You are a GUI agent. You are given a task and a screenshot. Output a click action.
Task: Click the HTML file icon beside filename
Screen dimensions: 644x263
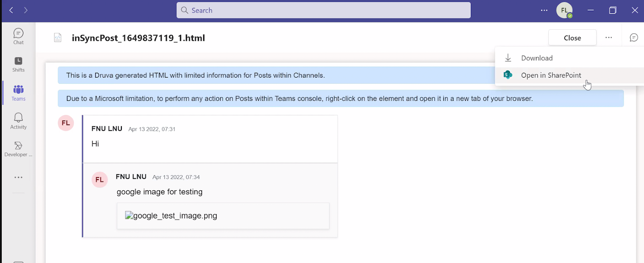tap(58, 38)
